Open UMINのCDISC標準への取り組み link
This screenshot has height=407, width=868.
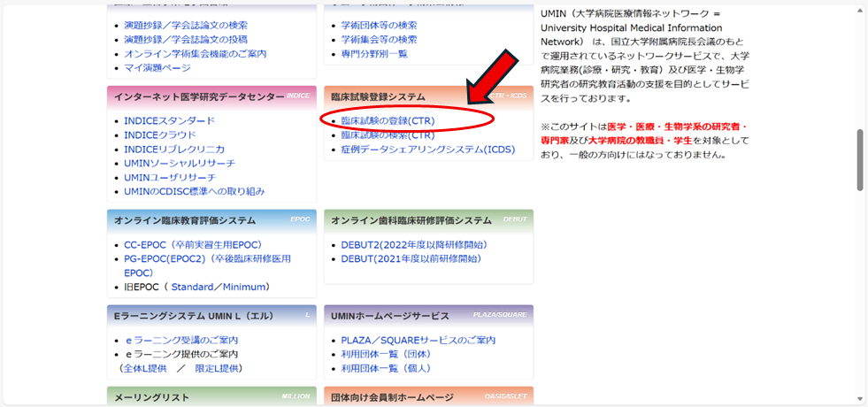click(x=194, y=191)
